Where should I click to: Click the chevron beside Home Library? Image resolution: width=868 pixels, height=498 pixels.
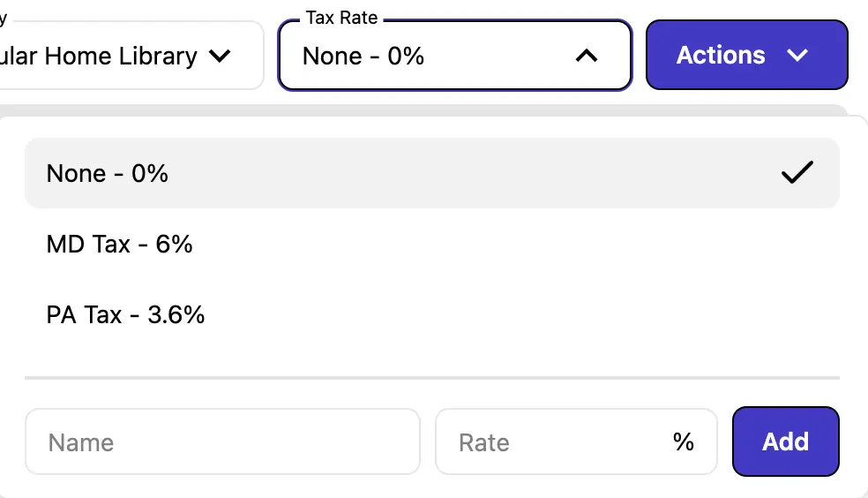tap(220, 56)
